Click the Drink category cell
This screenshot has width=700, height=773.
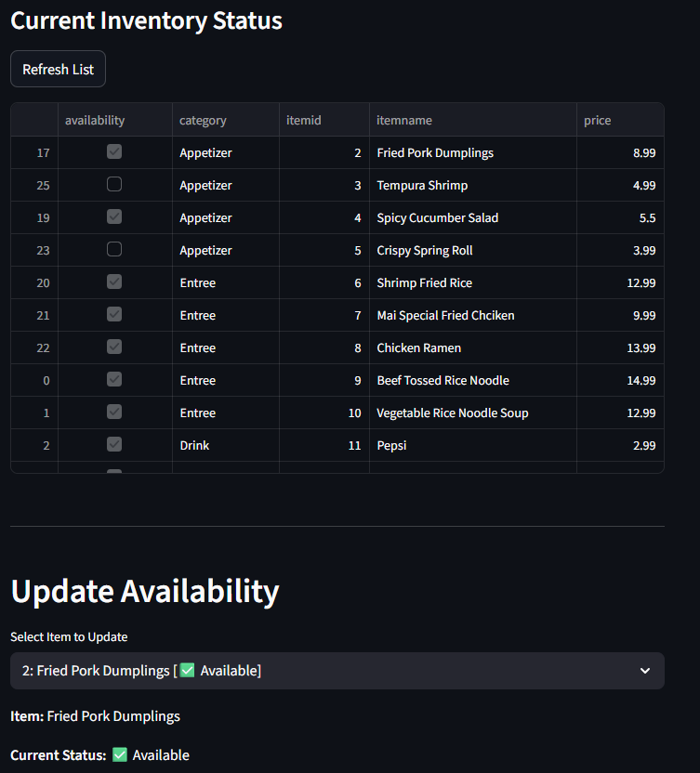click(226, 446)
